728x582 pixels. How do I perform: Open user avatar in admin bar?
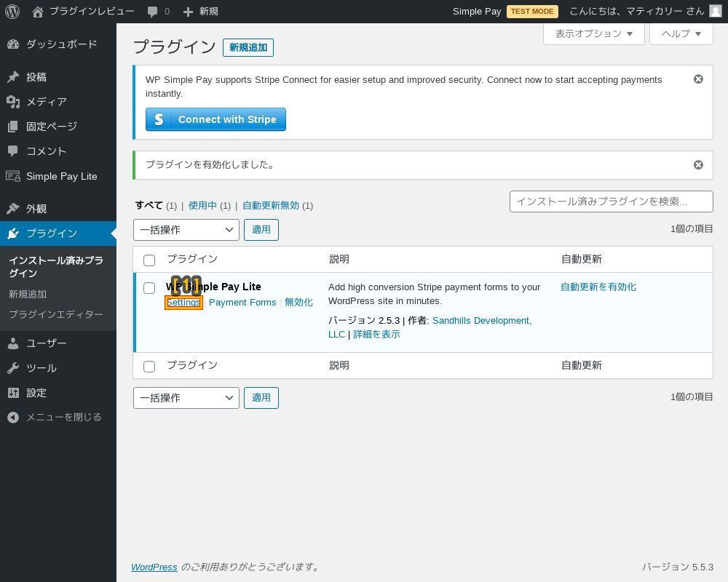[716, 11]
